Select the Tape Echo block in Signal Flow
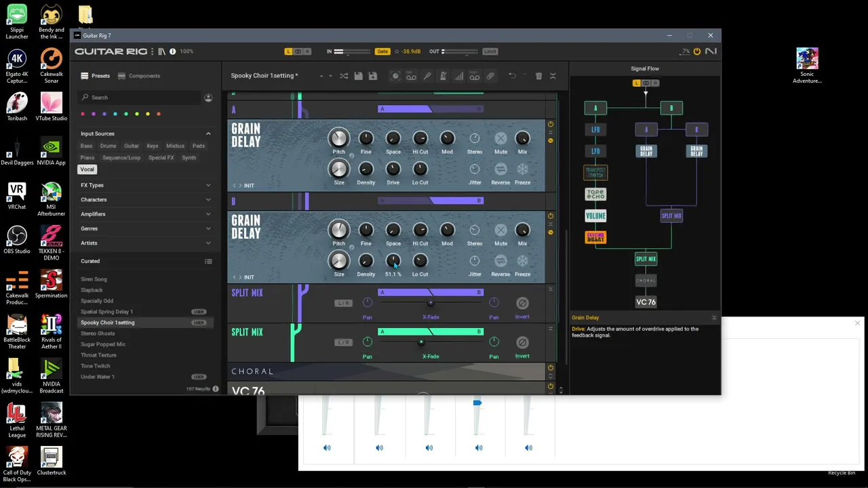 595,195
